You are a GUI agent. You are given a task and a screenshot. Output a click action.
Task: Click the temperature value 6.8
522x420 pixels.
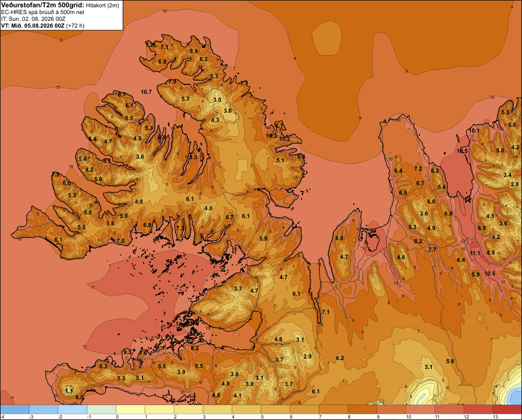tap(147, 225)
